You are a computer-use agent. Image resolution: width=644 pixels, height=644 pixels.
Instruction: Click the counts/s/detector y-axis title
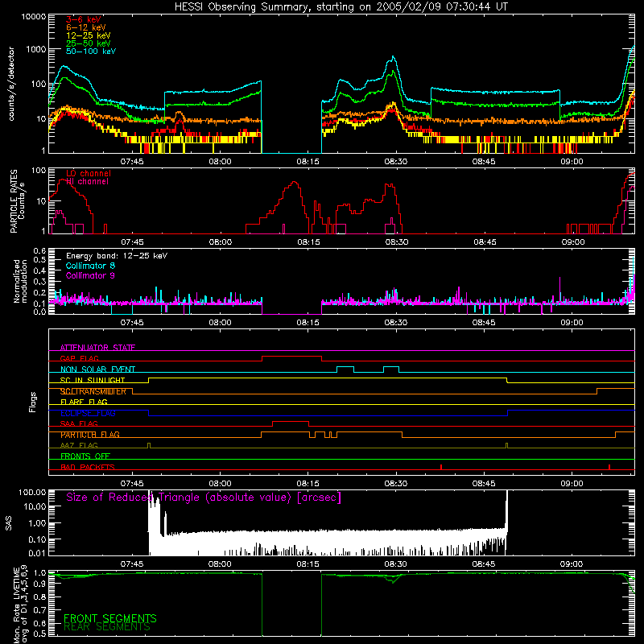click(x=11, y=84)
